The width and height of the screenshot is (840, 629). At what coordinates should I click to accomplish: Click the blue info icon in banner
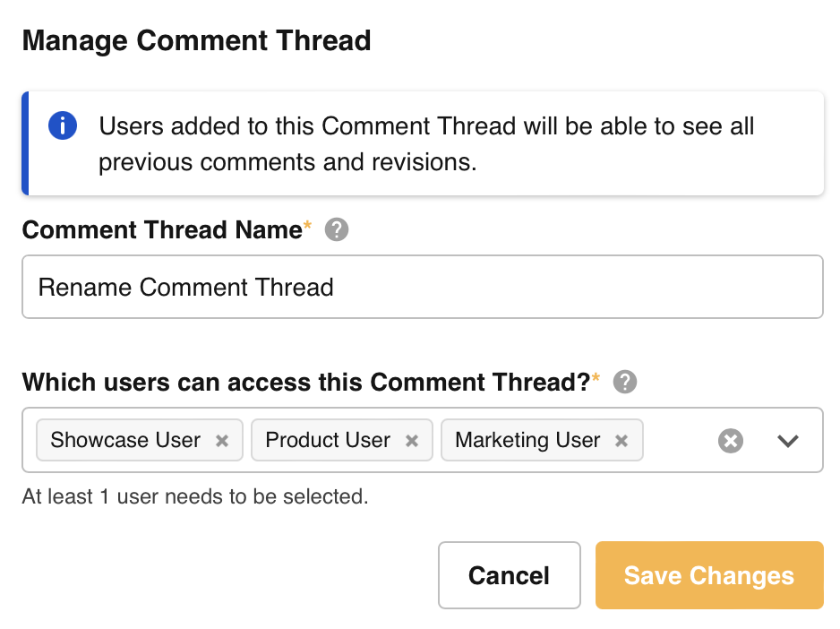tap(62, 125)
